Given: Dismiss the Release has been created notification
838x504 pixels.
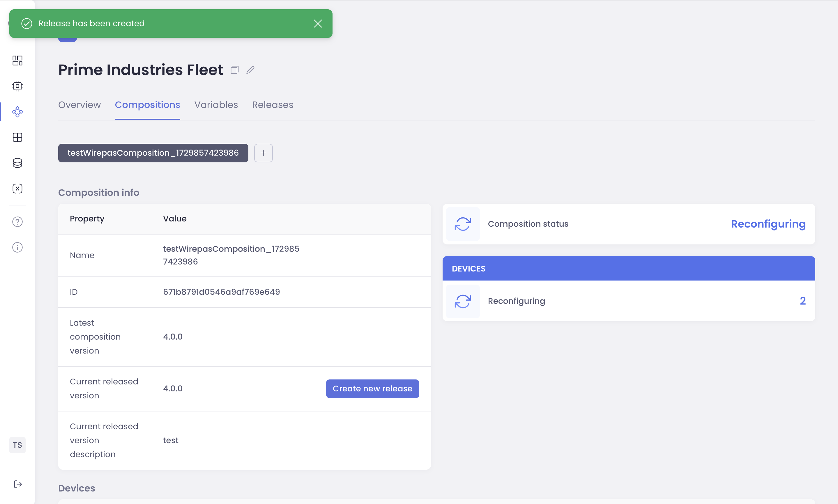Looking at the screenshot, I should pyautogui.click(x=318, y=24).
